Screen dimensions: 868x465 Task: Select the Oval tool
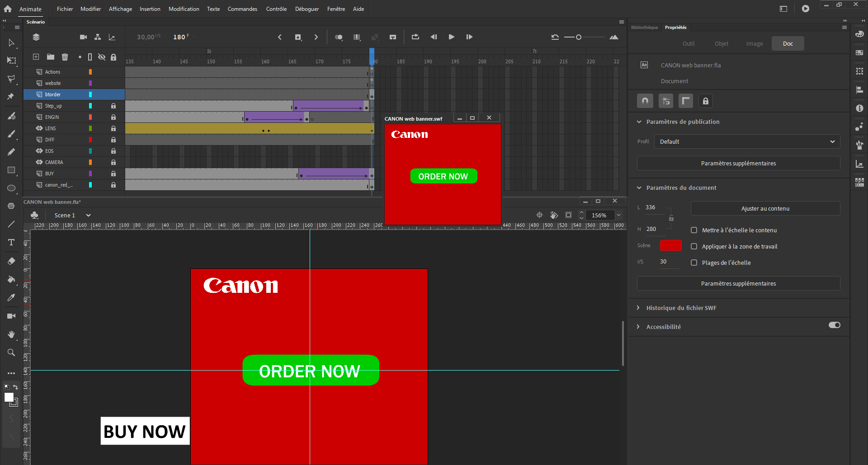[11, 188]
